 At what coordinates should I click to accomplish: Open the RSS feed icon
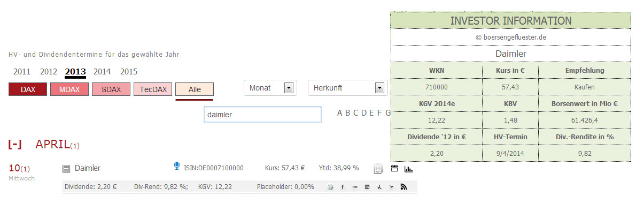(404, 187)
